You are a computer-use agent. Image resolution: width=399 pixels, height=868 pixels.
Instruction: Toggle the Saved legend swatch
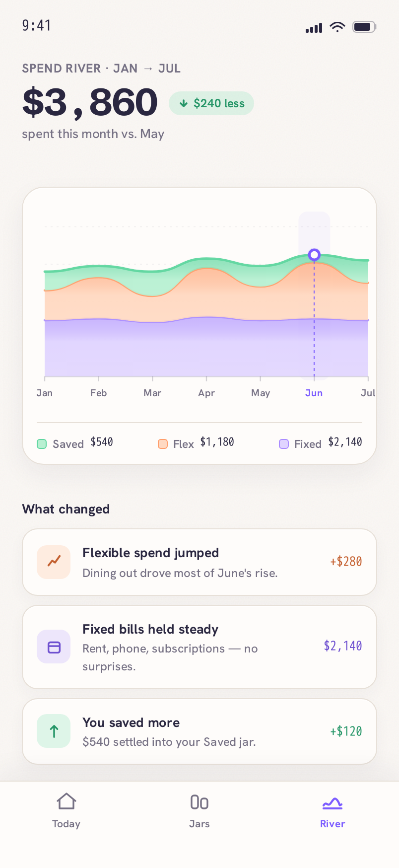click(x=42, y=444)
